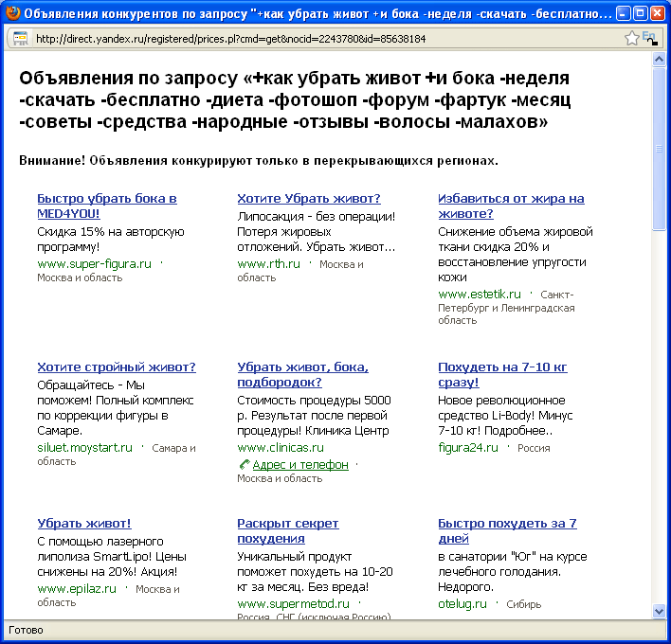Click the 'Санкт-Петербург и Ленинградская область' region label

(506, 308)
